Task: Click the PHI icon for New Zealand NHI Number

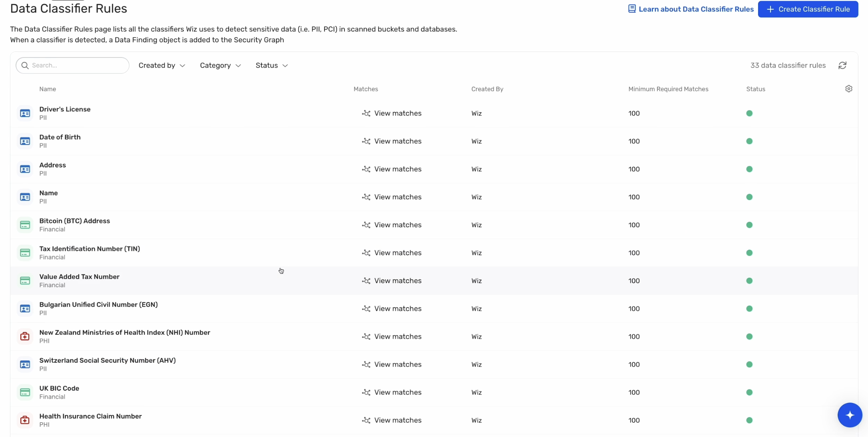Action: 25,337
